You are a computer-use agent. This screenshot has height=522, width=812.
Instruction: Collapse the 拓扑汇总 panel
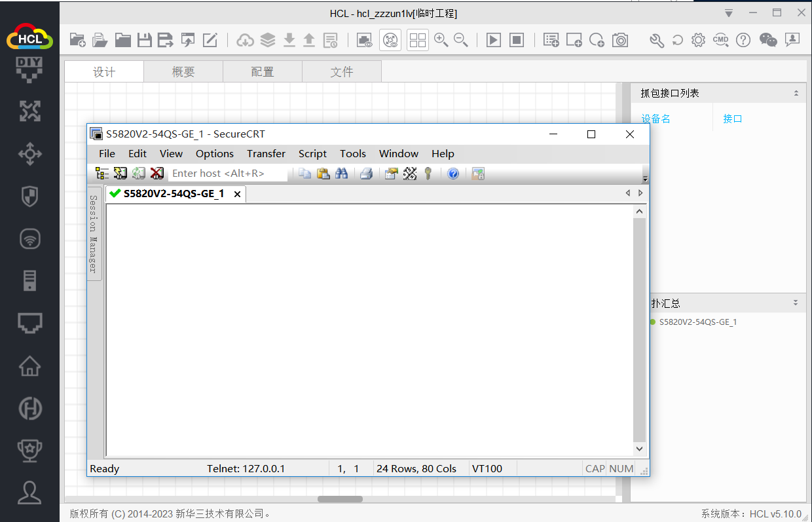pos(796,303)
